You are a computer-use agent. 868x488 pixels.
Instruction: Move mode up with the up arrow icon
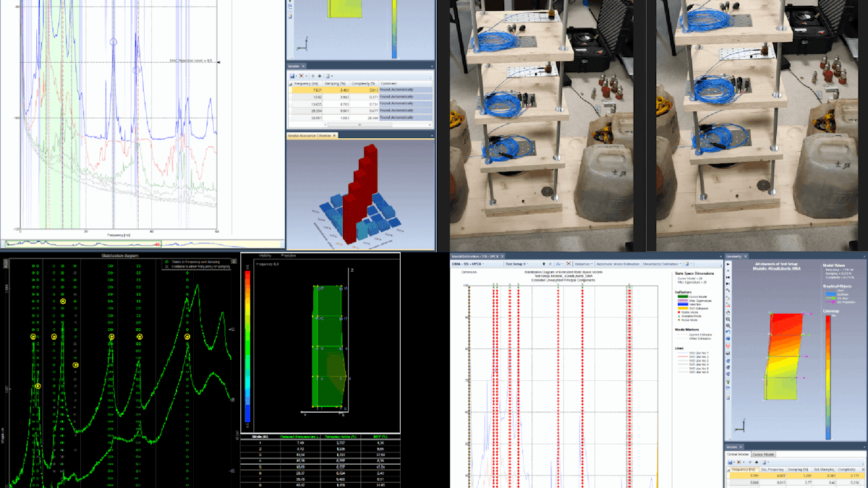coord(312,76)
